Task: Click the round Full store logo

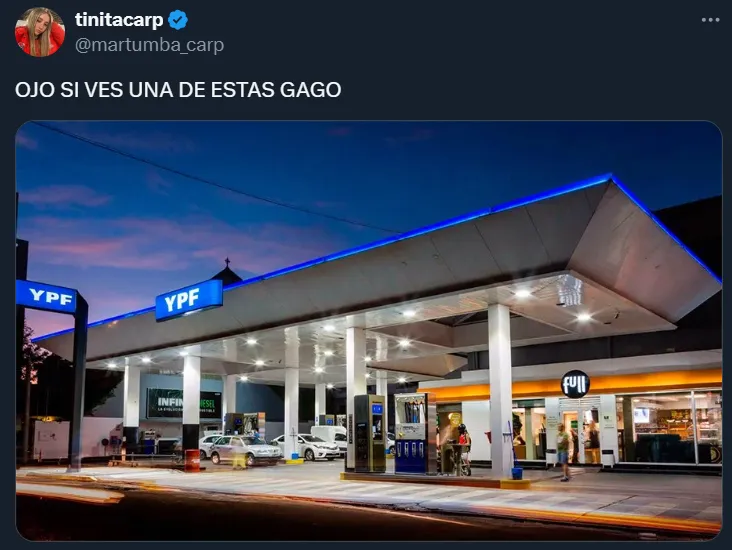Action: [x=575, y=384]
